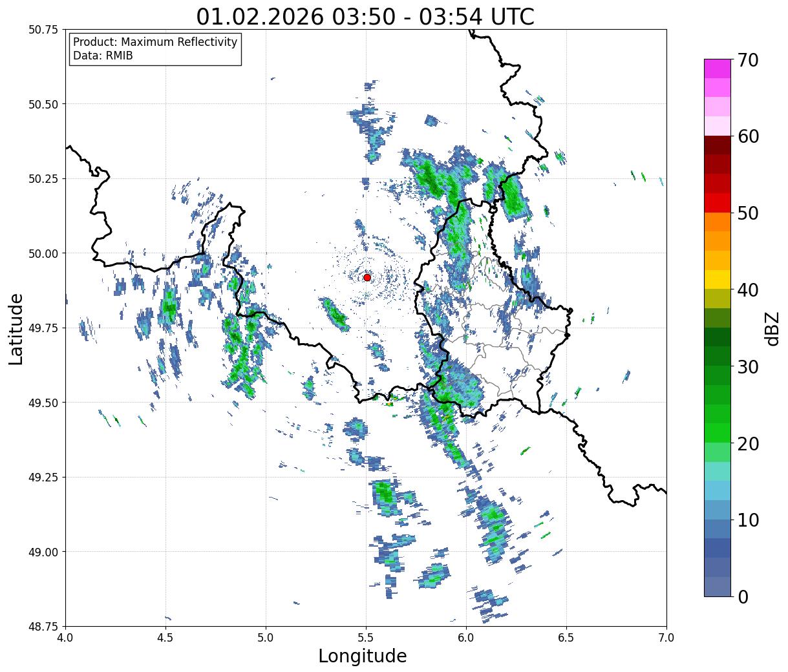Image resolution: width=788 pixels, height=672 pixels.
Task: Click the 6.0 longitude tick label
Action: tap(466, 637)
